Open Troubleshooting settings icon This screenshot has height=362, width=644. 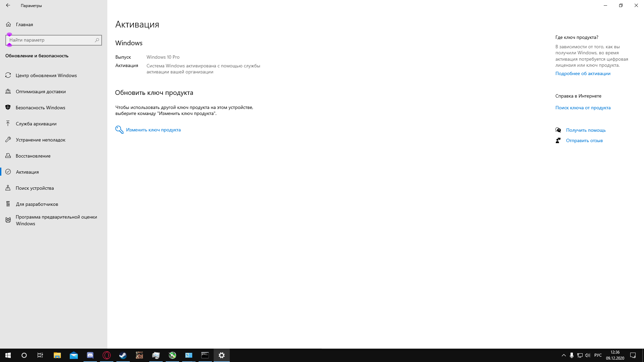pyautogui.click(x=8, y=140)
